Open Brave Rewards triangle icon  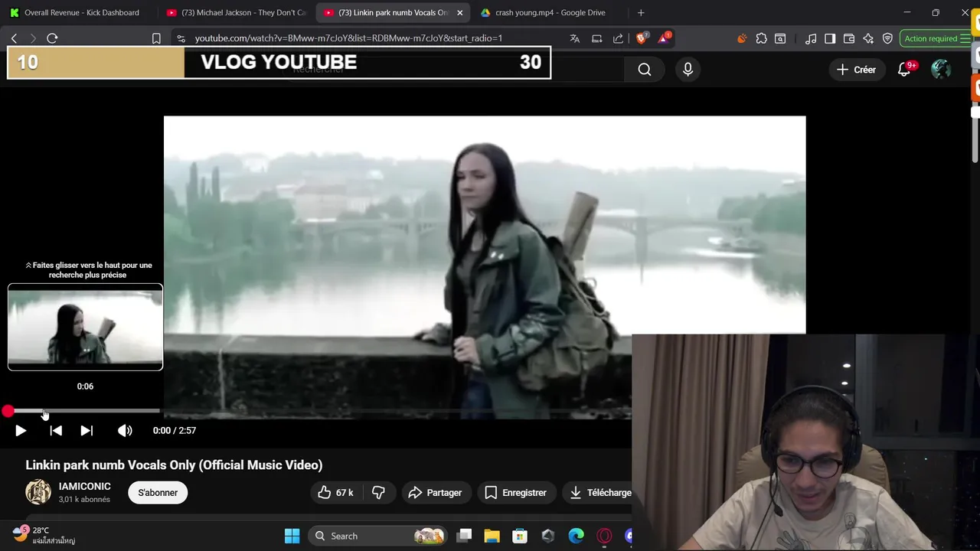point(663,38)
